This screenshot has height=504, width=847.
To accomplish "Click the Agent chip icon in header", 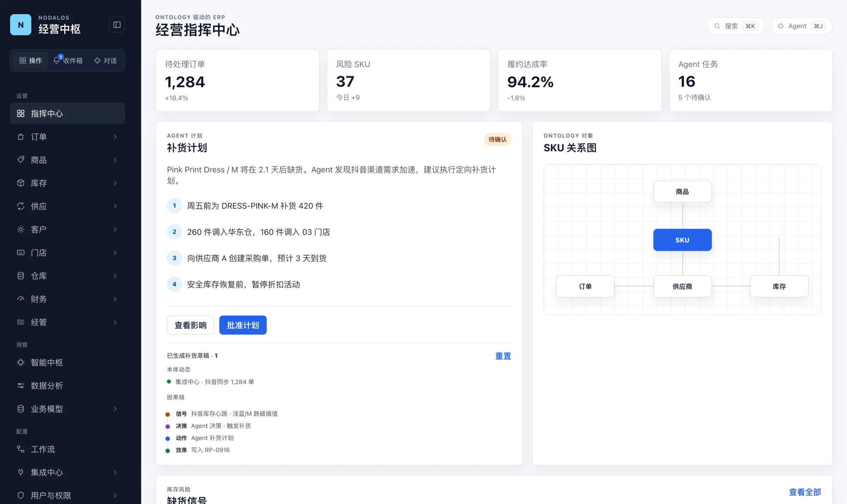I will (781, 26).
